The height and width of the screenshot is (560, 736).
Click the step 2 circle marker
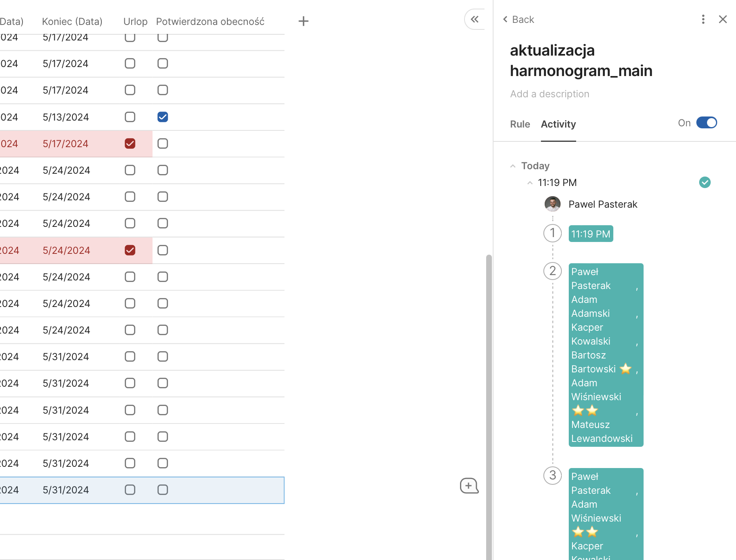[552, 271]
